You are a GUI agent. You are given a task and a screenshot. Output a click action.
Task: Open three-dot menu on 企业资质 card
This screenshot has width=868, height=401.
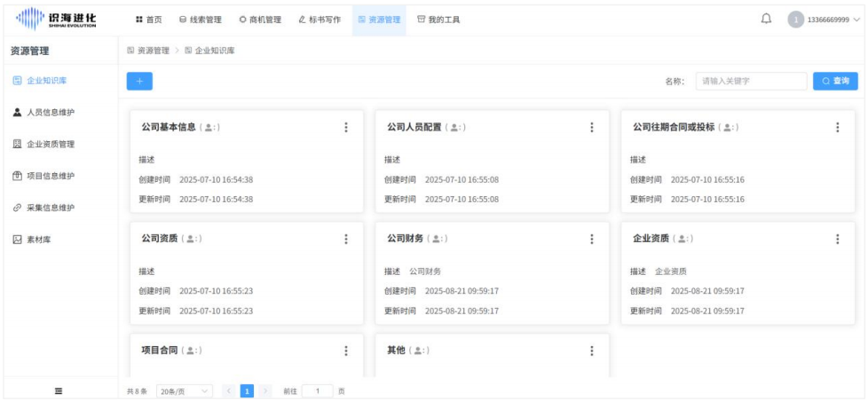pyautogui.click(x=838, y=239)
